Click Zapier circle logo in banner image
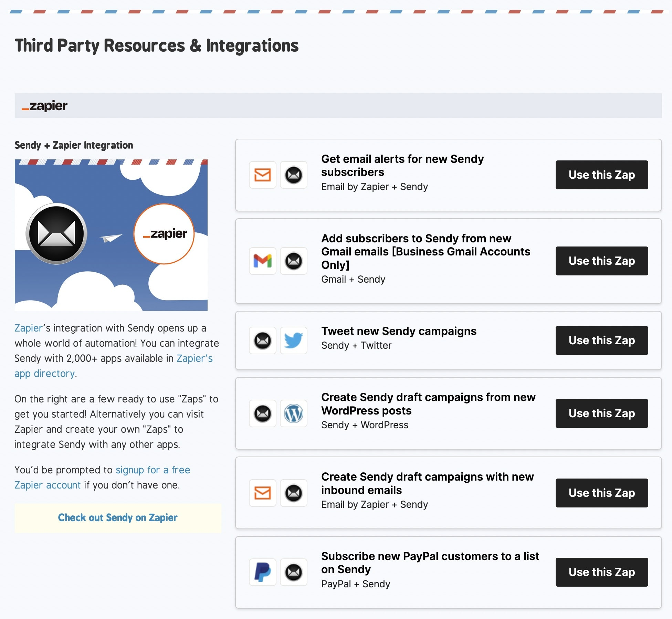672x619 pixels. coord(164,234)
